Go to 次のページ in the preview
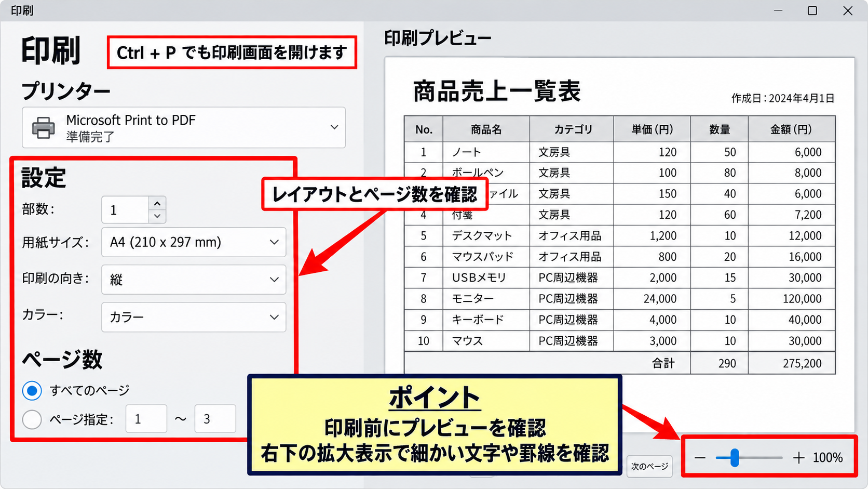 [x=649, y=467]
